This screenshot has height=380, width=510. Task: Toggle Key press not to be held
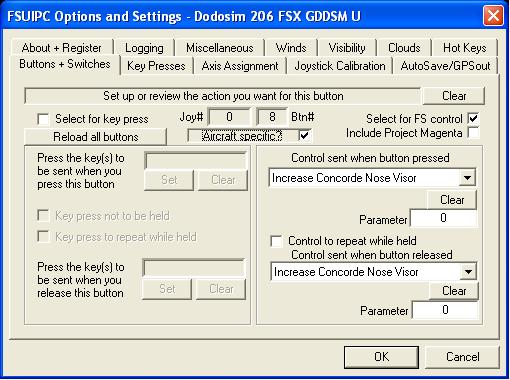click(44, 216)
